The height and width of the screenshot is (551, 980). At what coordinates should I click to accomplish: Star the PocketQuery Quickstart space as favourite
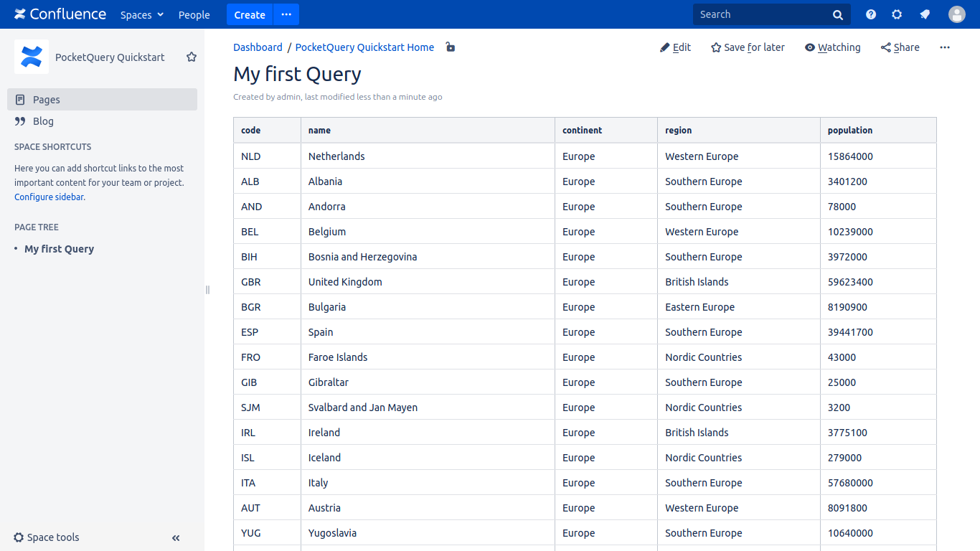(x=192, y=57)
